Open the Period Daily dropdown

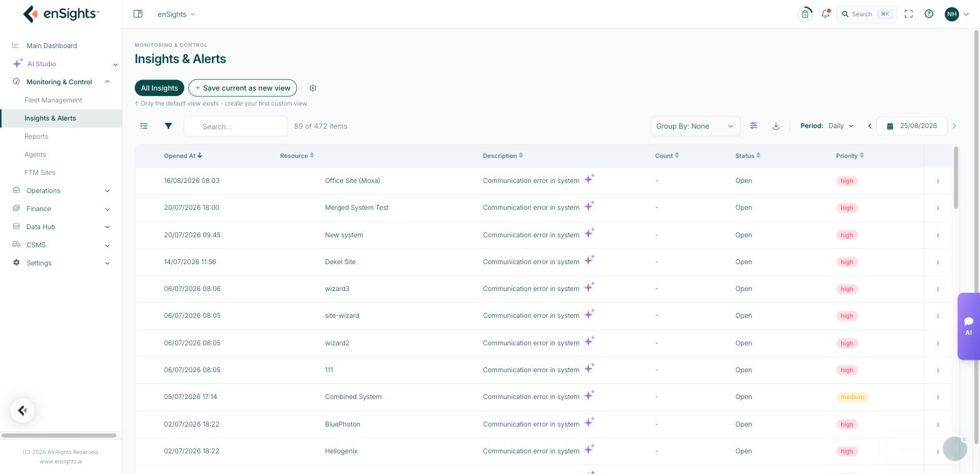pos(841,126)
